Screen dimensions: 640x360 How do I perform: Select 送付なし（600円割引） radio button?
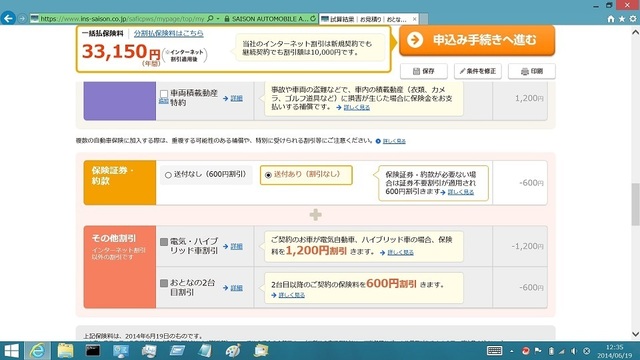168,175
